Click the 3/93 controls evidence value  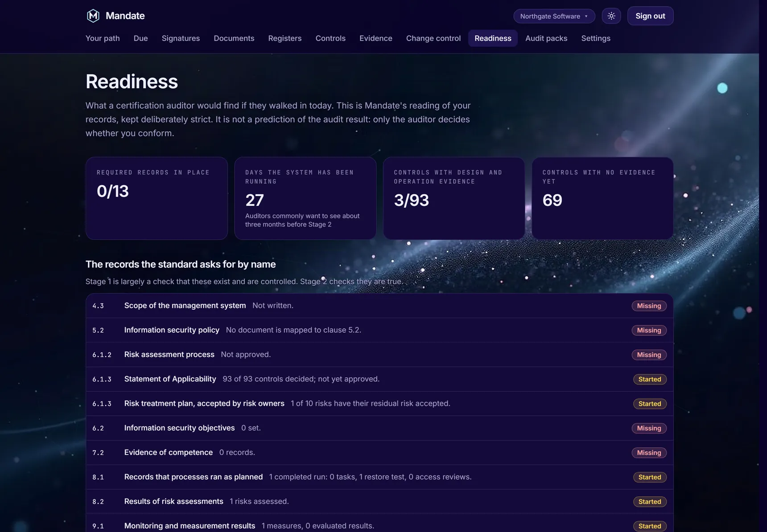(x=412, y=201)
